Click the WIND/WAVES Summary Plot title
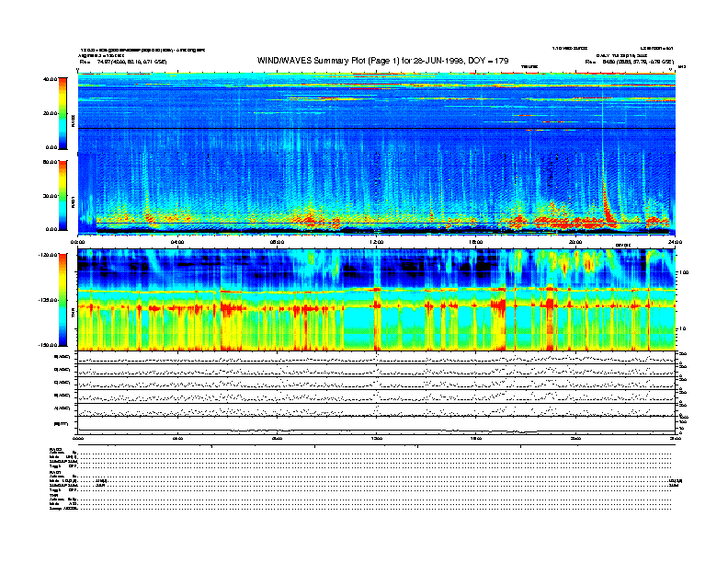The image size is (728, 563). pyautogui.click(x=383, y=61)
